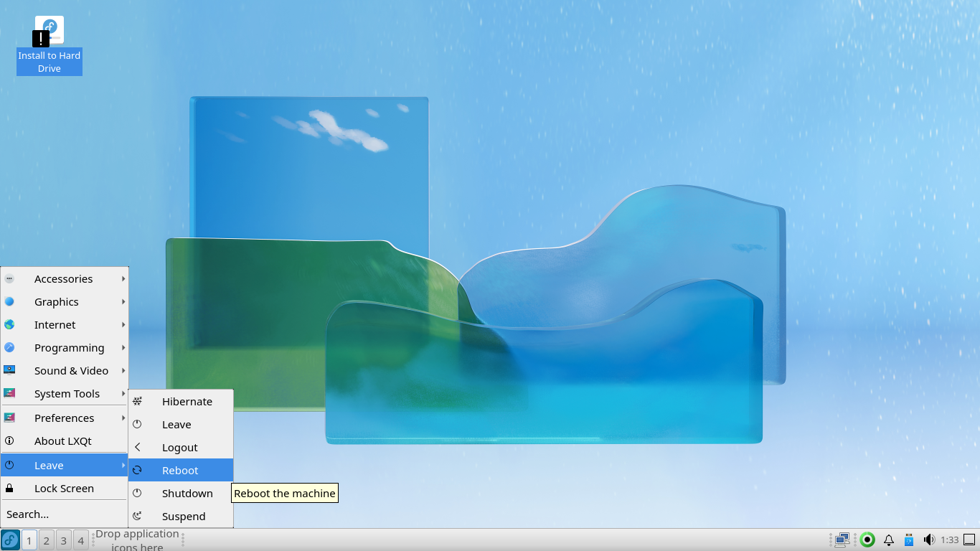Select Hibernate from the Leave submenu

181,401
